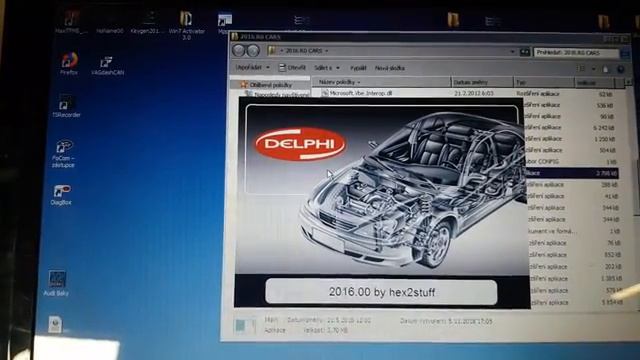Open the Firefox desktop shortcut
640x360 pixels.
tap(69, 63)
